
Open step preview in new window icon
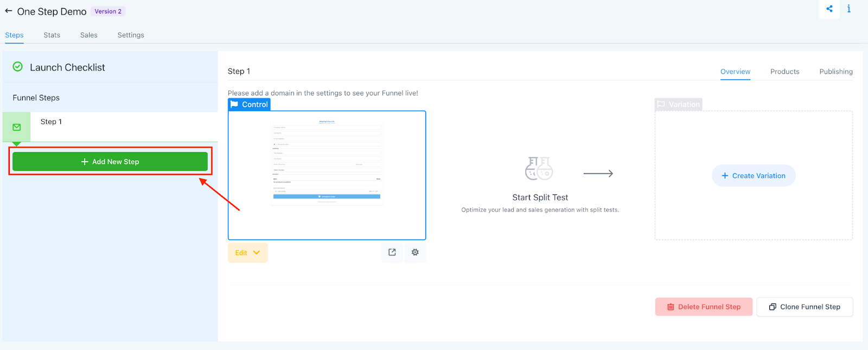pyautogui.click(x=392, y=252)
